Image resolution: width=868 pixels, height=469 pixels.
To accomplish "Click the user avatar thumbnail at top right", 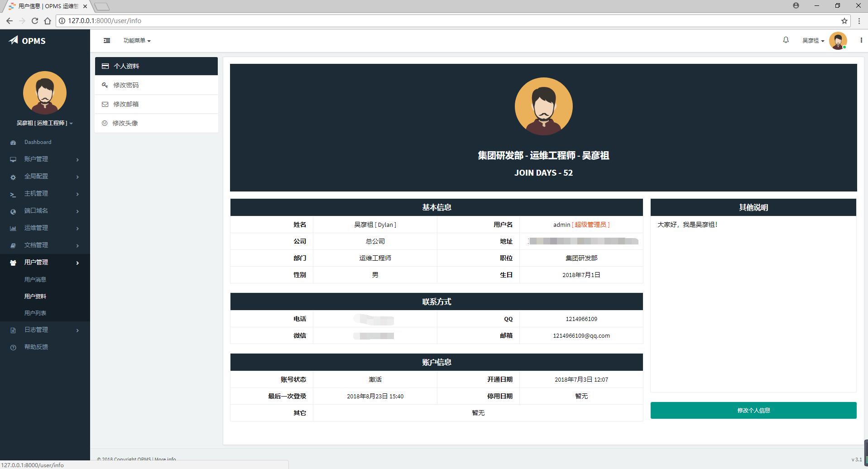I will point(839,40).
